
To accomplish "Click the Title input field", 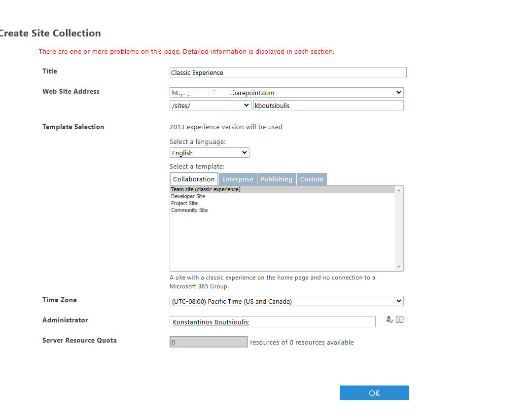I will (x=288, y=72).
